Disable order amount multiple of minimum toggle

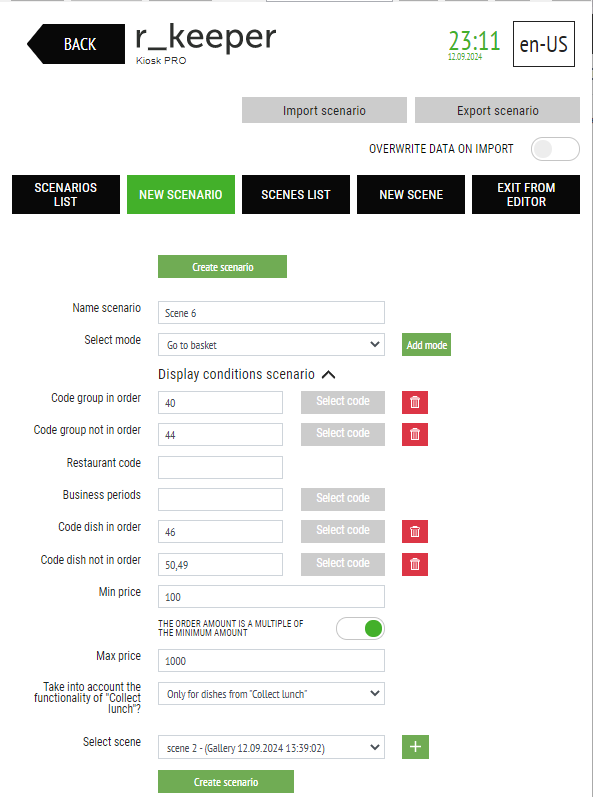(x=360, y=628)
